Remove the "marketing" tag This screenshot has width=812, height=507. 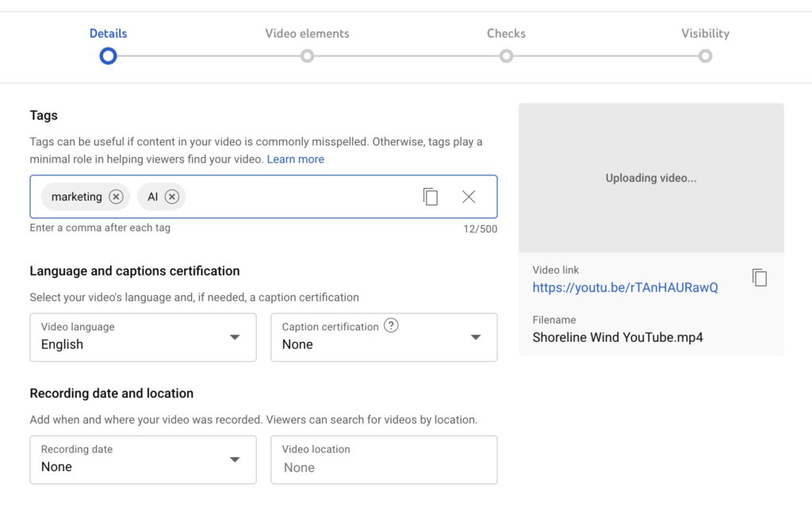tap(116, 197)
